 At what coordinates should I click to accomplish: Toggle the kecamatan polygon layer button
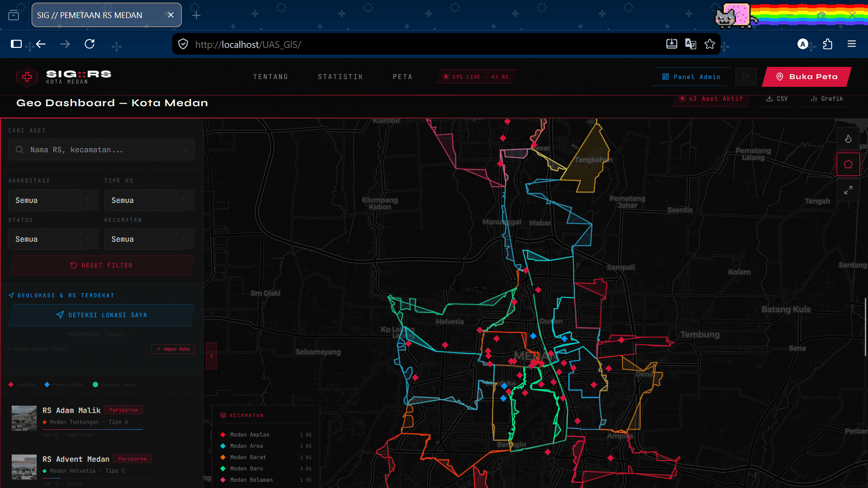(848, 164)
